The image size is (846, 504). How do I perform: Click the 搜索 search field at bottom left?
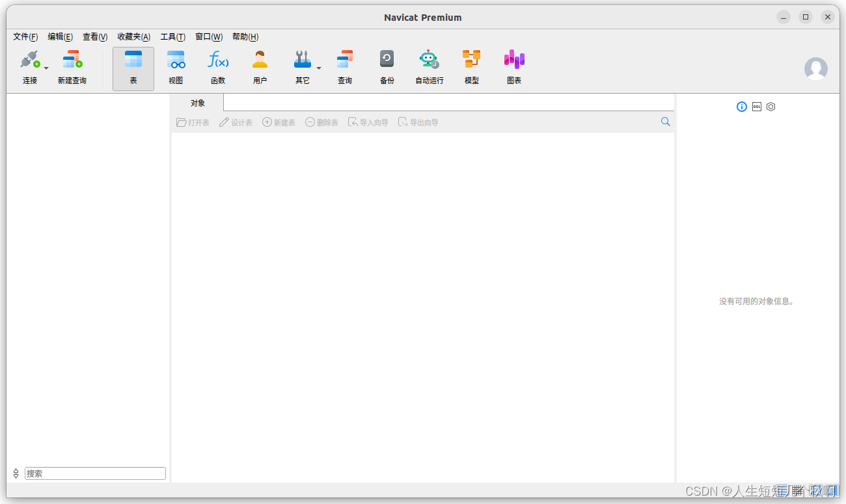[95, 473]
